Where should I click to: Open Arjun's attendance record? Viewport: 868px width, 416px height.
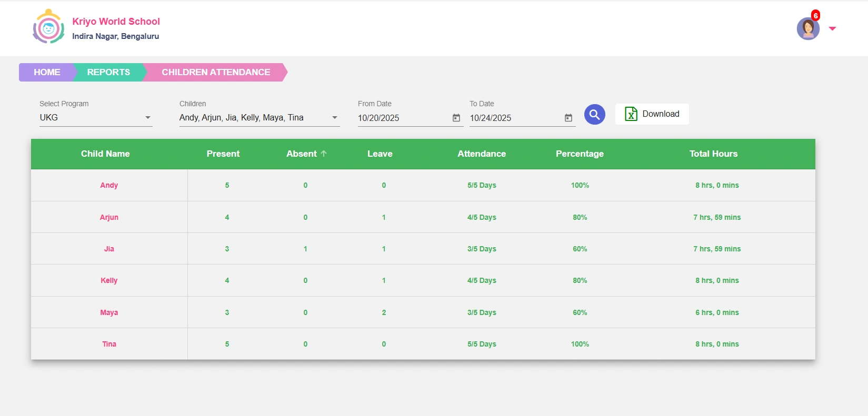point(109,217)
